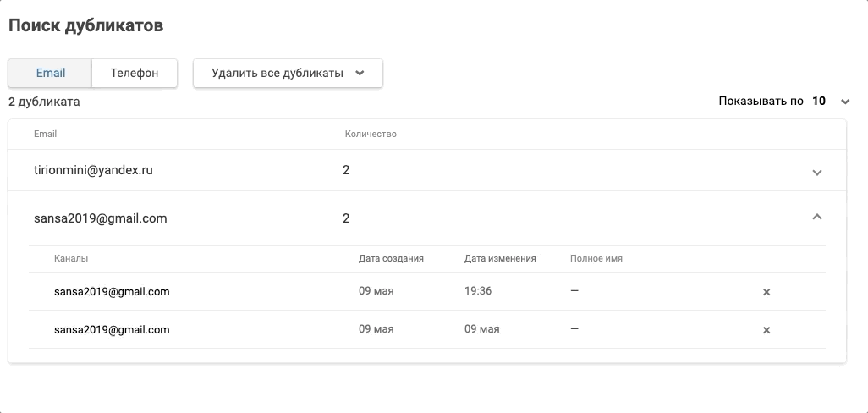Open the Показывать по page size dropdown
The height and width of the screenshot is (413, 868).
[x=844, y=102]
